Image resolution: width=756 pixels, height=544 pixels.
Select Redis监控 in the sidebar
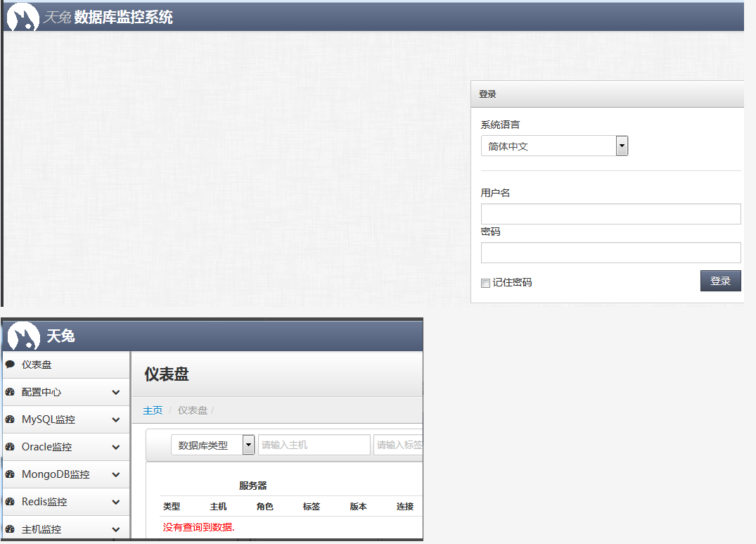[x=66, y=502]
